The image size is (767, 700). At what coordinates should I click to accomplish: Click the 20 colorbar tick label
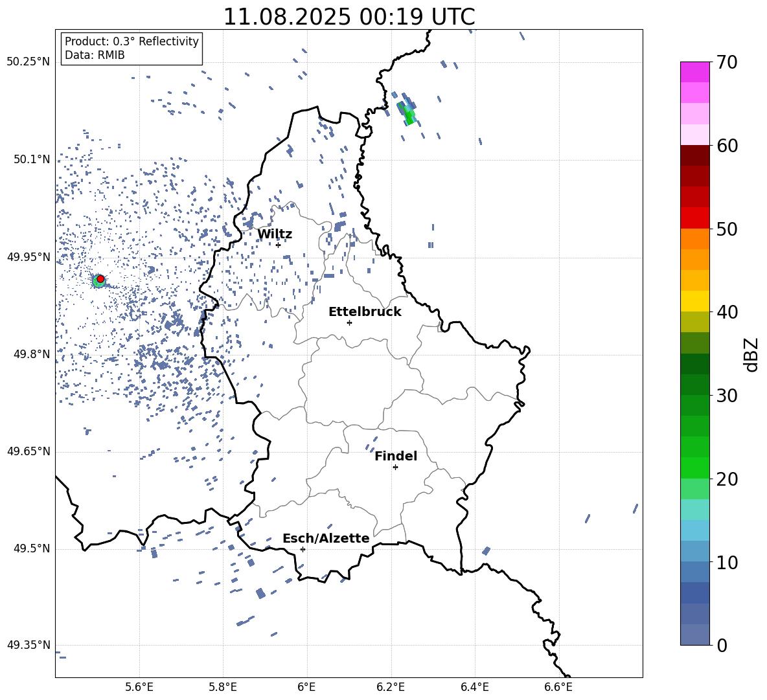(727, 479)
